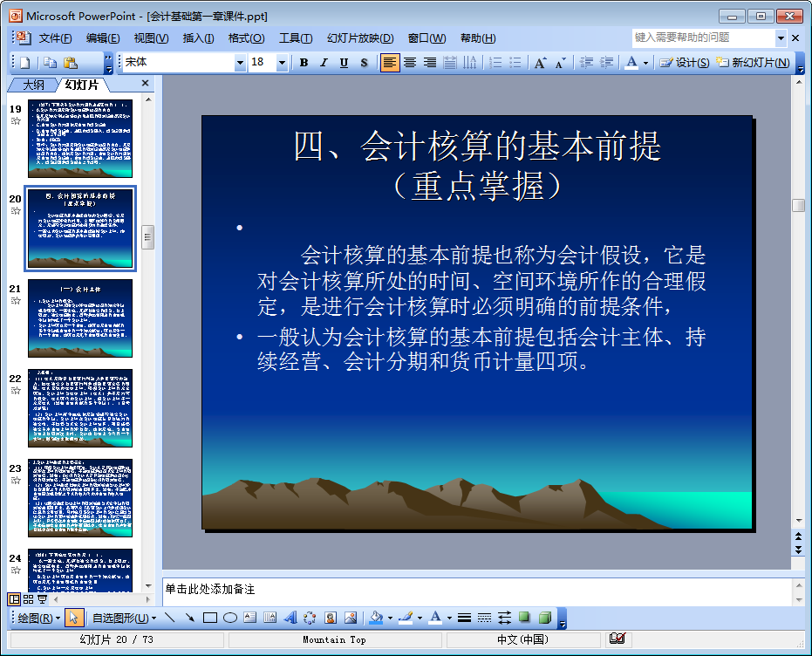Image resolution: width=812 pixels, height=656 pixels.
Task: Select the Line drawing tool
Action: pyautogui.click(x=170, y=618)
